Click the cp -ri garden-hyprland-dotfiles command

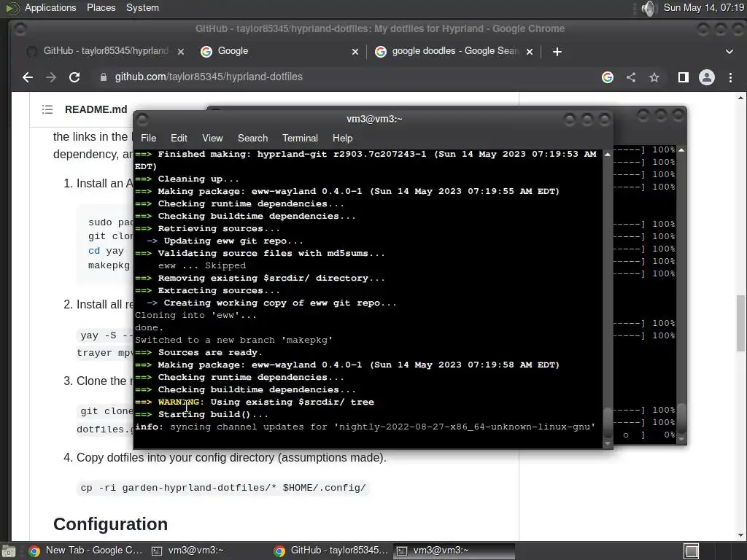pos(223,488)
